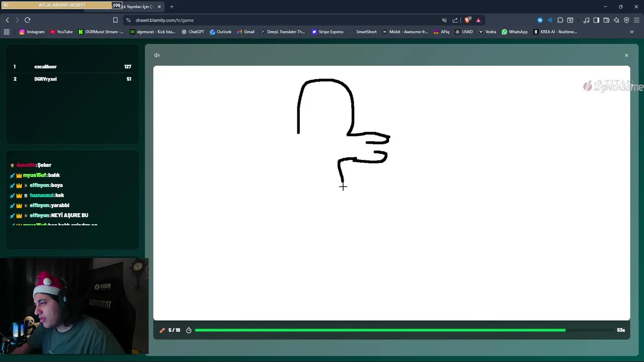
Task: Click the white drawing canvas
Action: click(391, 193)
